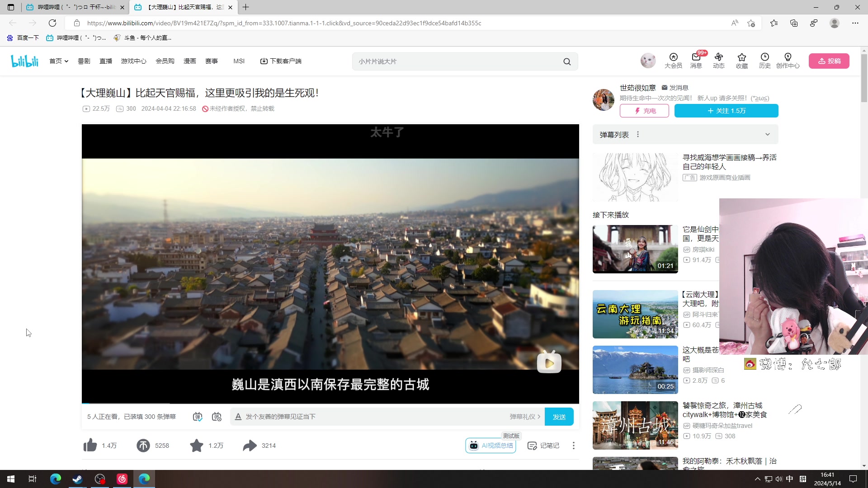The width and height of the screenshot is (868, 488).
Task: Open the 历史 history icon
Action: [764, 61]
